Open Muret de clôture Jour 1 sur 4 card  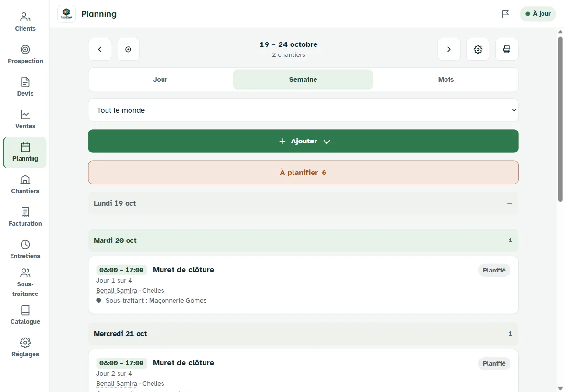tap(303, 285)
